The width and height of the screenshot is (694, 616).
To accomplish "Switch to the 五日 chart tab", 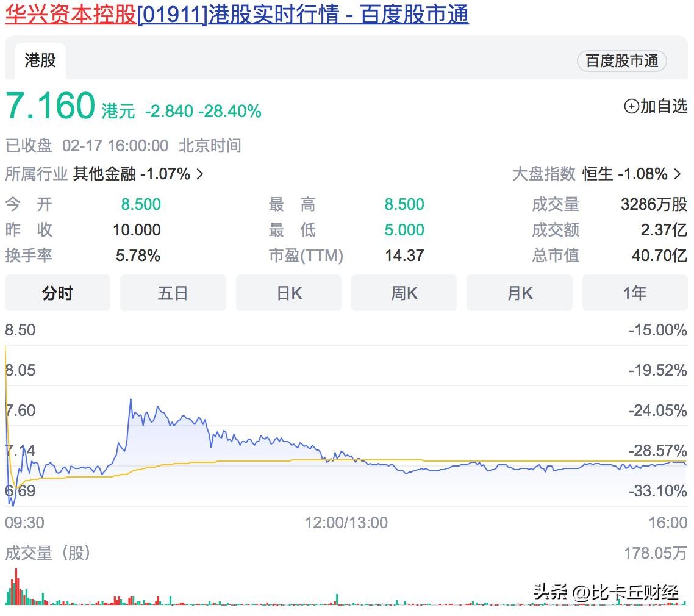I will click(x=173, y=293).
